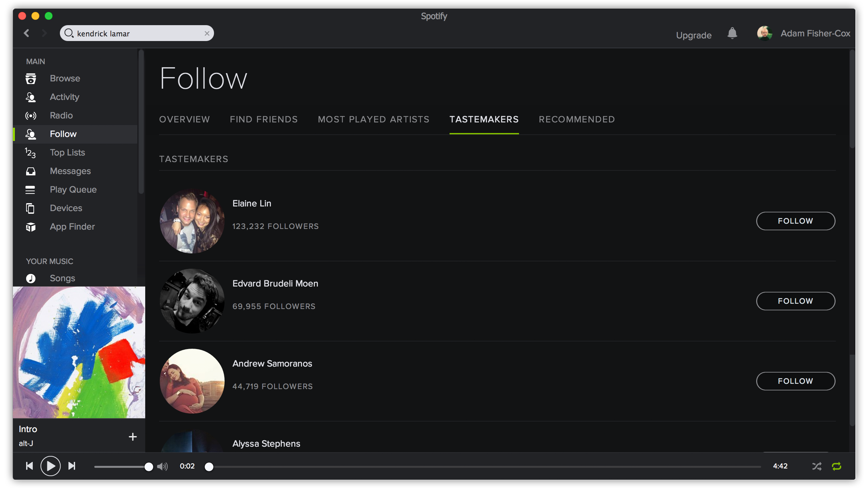Open the Play Queue list icon
Screen dimensions: 868x491
(x=30, y=190)
